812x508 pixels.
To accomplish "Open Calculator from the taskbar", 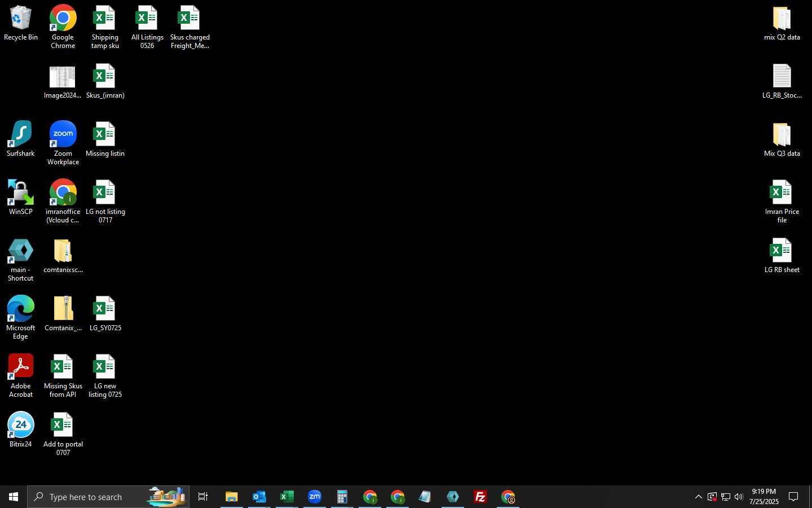I will coord(342,497).
